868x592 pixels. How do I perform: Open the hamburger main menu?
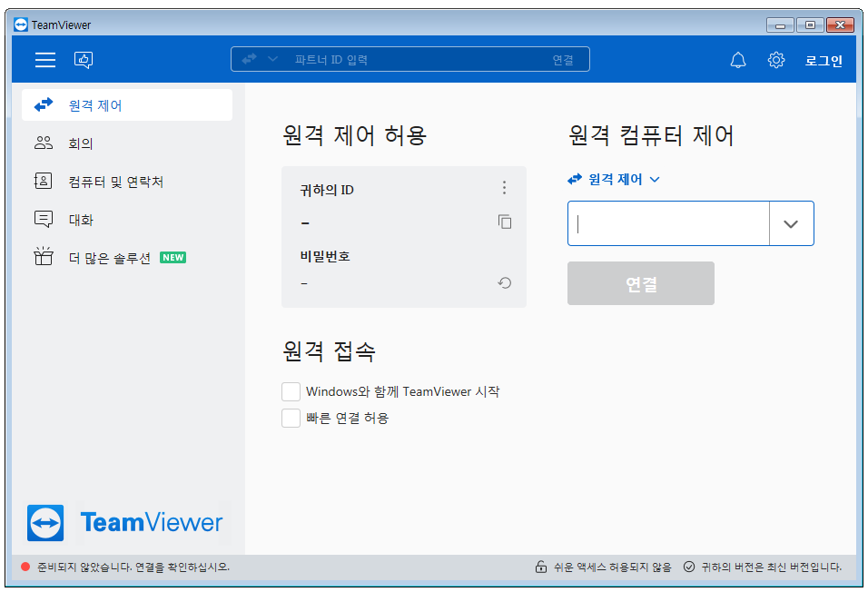click(x=45, y=59)
